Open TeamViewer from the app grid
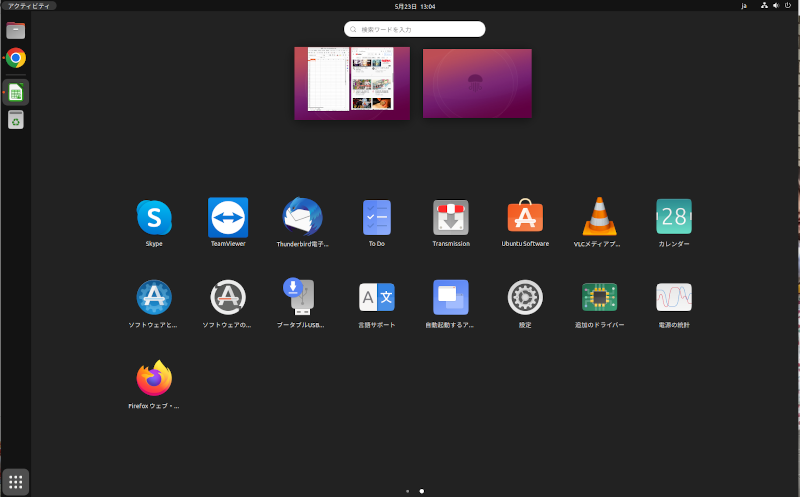This screenshot has width=800, height=497. pos(228,218)
